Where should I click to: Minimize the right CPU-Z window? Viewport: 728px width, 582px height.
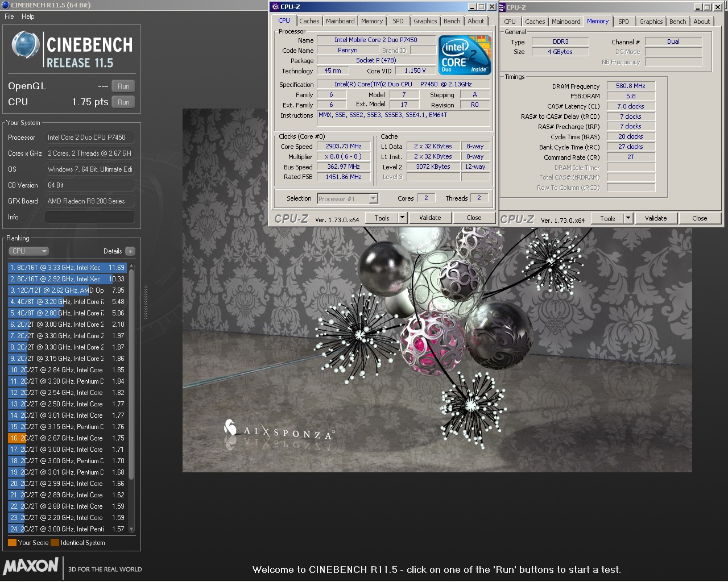pyautogui.click(x=698, y=7)
